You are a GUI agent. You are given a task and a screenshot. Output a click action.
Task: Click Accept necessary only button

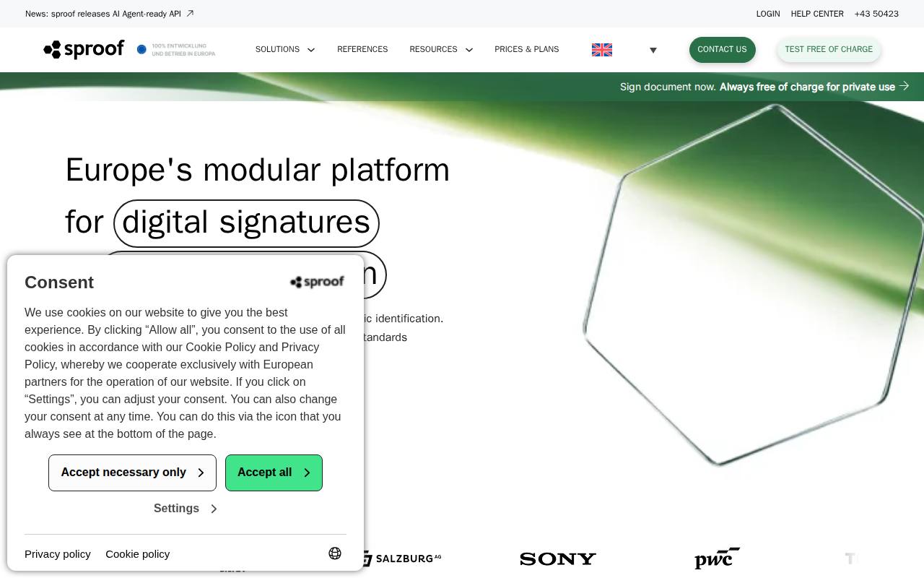(x=132, y=473)
